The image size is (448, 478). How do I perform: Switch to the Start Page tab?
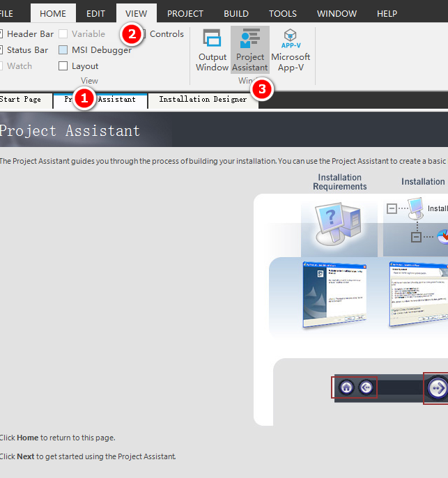point(24,100)
